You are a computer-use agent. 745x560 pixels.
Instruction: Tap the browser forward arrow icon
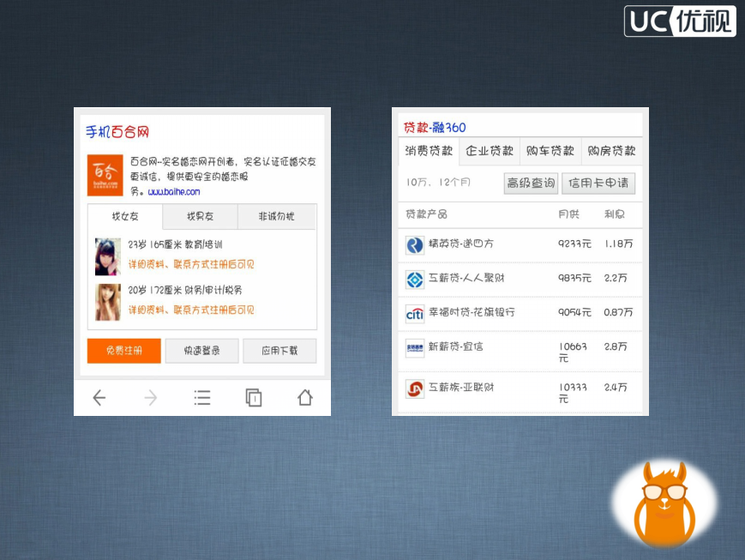point(151,397)
